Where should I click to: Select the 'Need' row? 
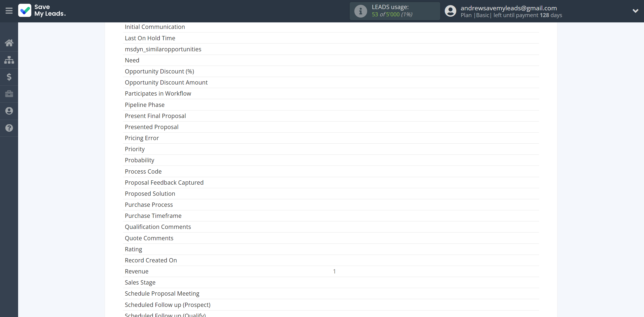click(331, 60)
